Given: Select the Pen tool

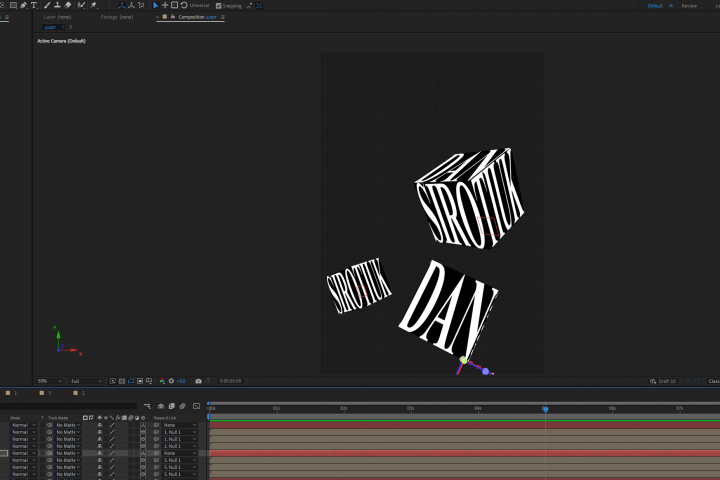Looking at the screenshot, I should tap(23, 6).
